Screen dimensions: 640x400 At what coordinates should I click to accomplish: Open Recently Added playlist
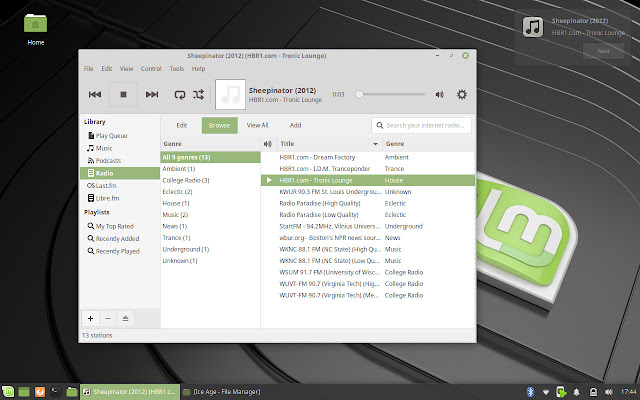tap(120, 238)
